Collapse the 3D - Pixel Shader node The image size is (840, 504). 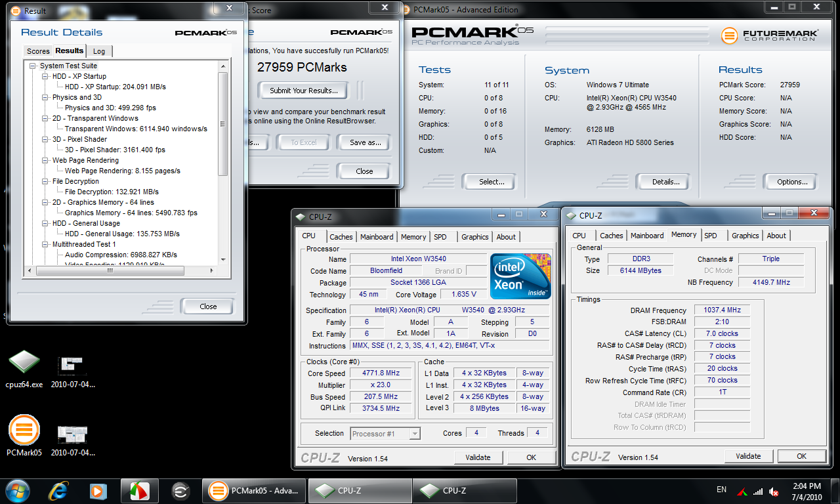point(45,139)
